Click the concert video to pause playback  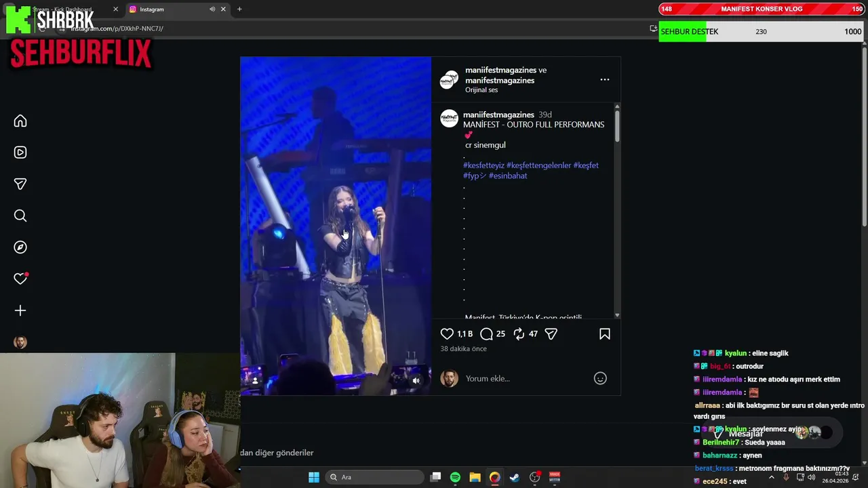[336, 226]
